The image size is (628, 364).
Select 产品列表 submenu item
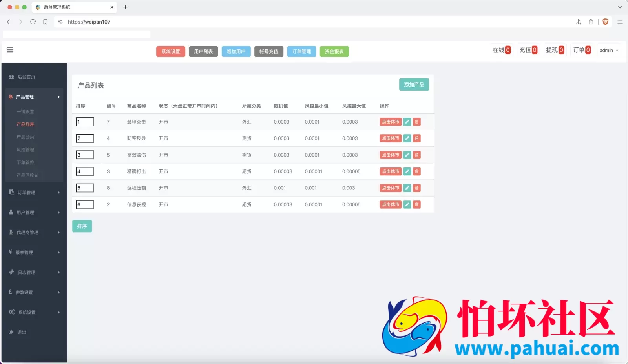(26, 124)
